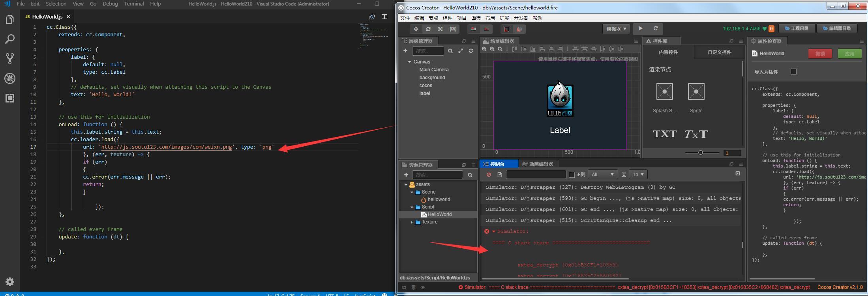
Task: Open the 编辑器目录 editor folder button
Action: (836, 28)
